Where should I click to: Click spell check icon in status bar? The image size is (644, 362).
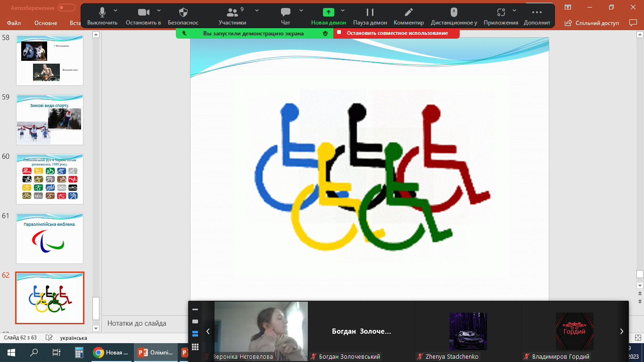point(48,337)
